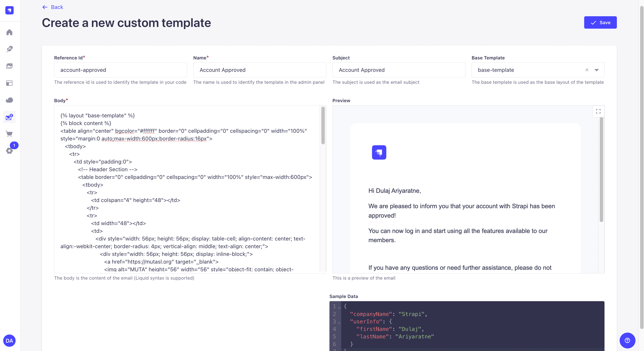
Task: Open the email designer envelope icon
Action: [x=9, y=117]
